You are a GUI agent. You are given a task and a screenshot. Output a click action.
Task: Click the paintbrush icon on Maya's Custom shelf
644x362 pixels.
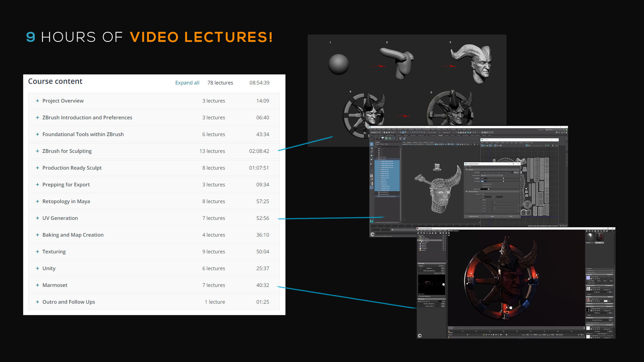(x=404, y=139)
